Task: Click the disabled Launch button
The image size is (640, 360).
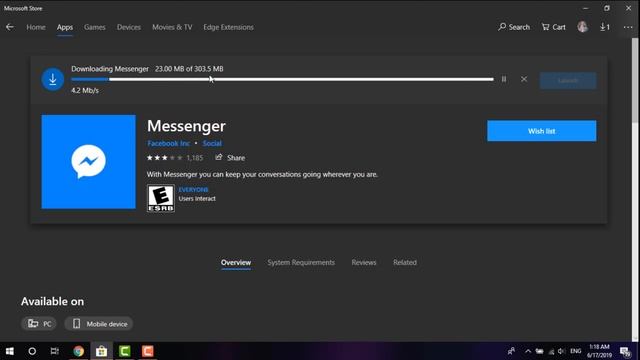Action: click(568, 80)
